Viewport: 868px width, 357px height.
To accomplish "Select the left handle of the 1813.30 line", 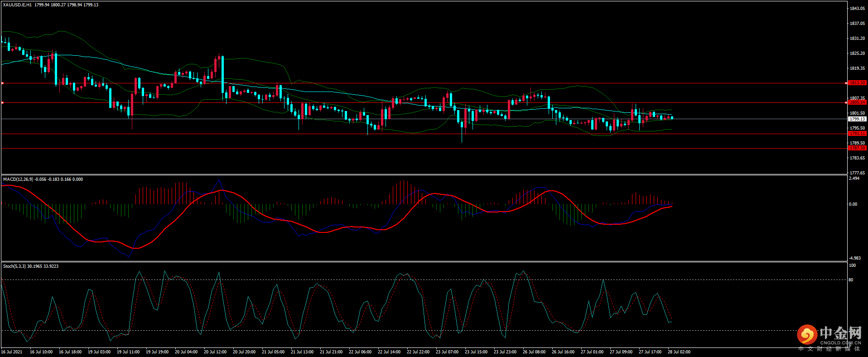I will point(2,83).
